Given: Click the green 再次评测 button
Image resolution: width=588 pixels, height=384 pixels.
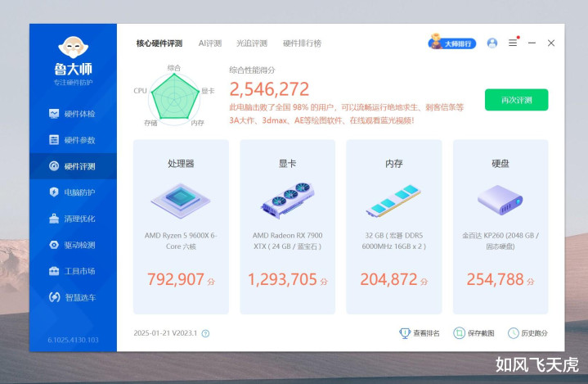Looking at the screenshot, I should (x=516, y=100).
